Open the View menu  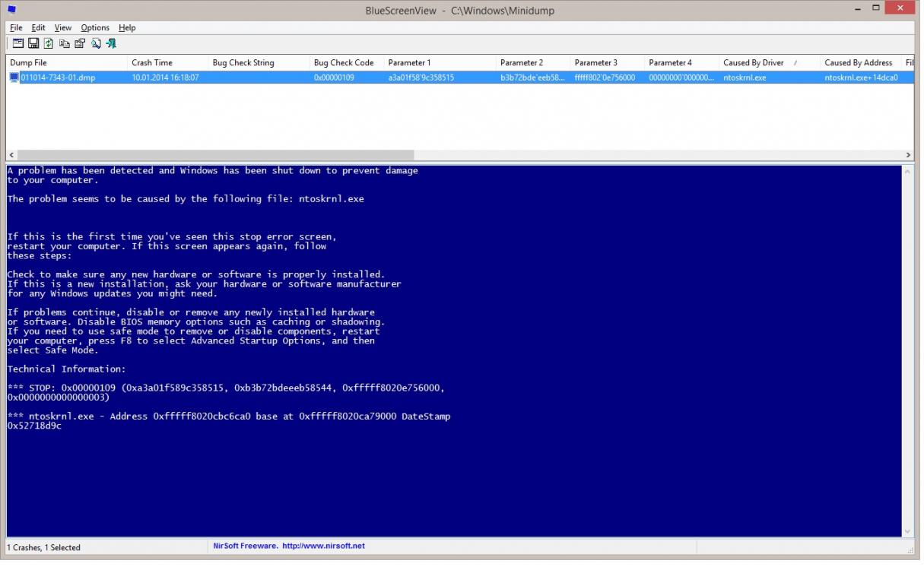[x=63, y=27]
